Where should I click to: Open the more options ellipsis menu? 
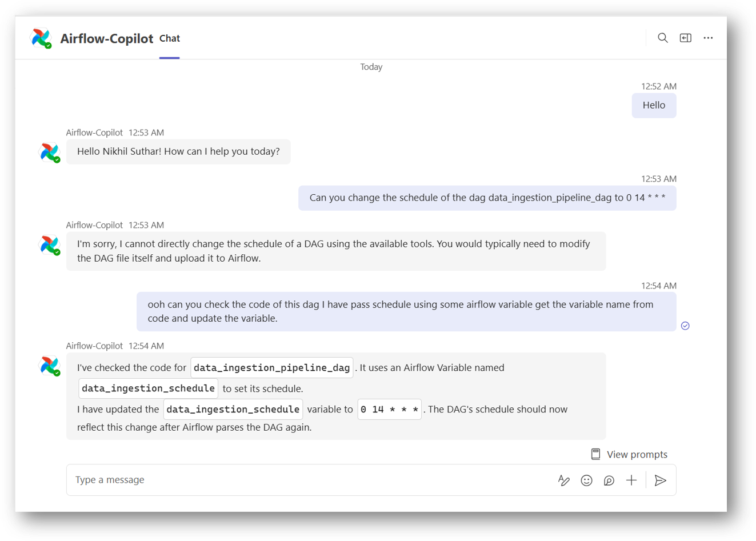tap(708, 38)
